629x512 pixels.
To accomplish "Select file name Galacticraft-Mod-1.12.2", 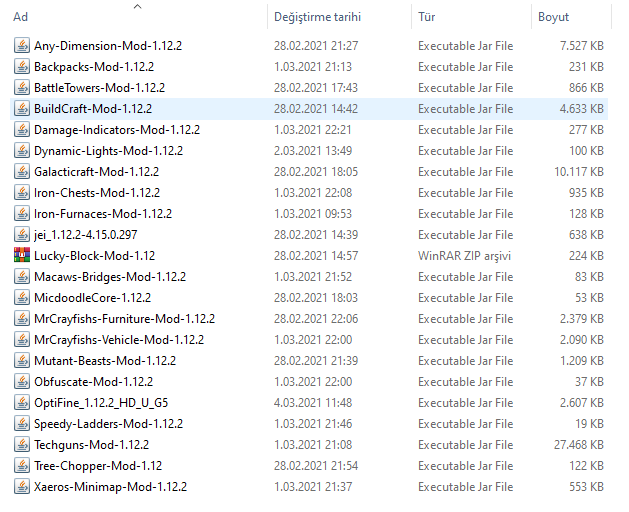I will tap(96, 172).
